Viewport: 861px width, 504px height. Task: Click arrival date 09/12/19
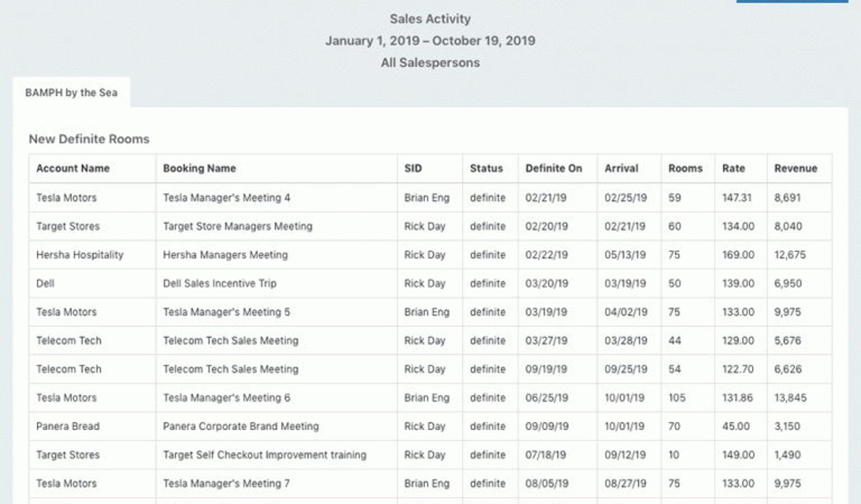click(625, 455)
